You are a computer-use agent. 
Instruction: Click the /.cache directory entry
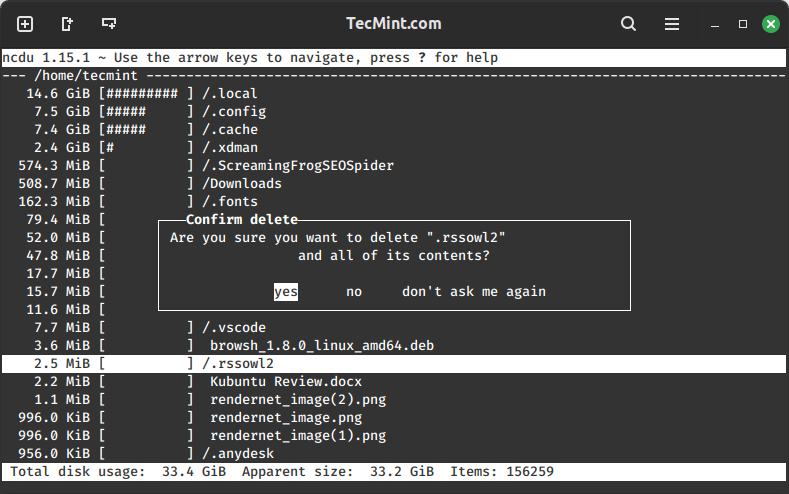point(230,130)
